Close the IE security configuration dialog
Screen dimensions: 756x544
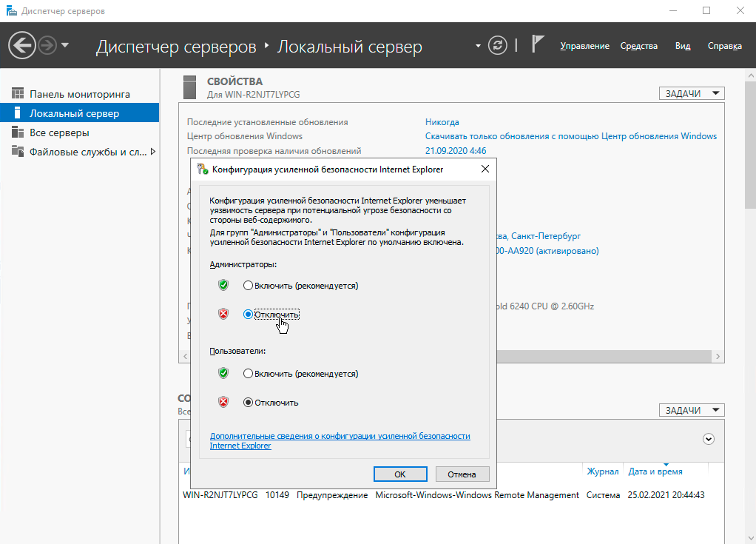tap(485, 169)
